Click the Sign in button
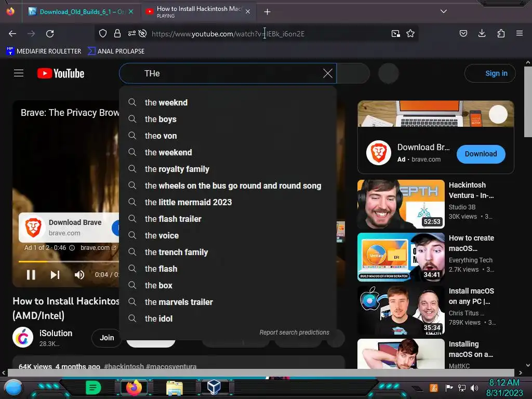532x399 pixels. (x=490, y=73)
